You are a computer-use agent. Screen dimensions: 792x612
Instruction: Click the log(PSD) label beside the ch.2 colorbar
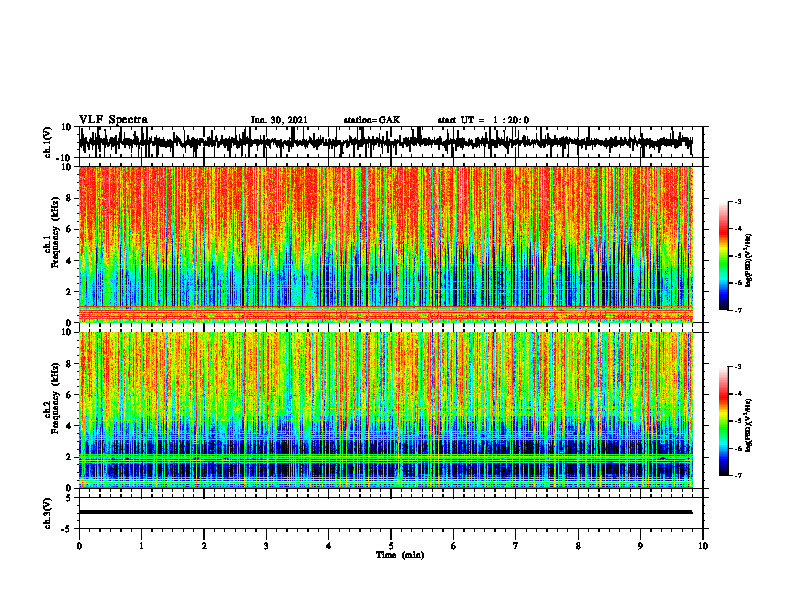(x=749, y=425)
